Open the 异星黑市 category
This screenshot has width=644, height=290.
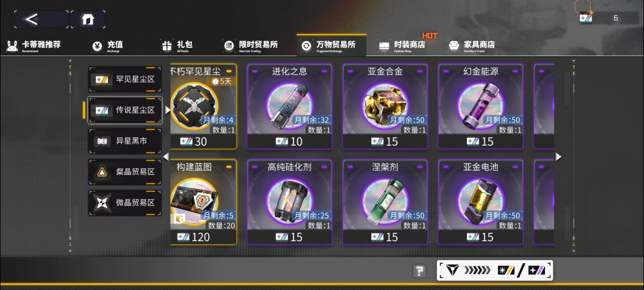125,141
